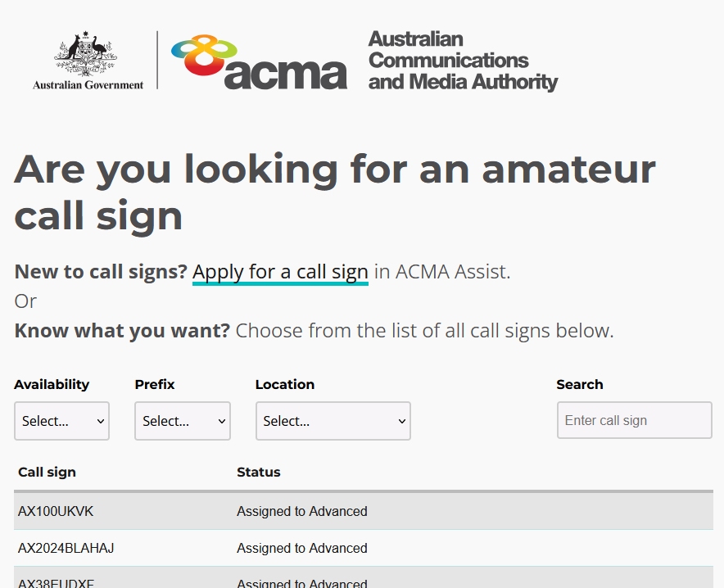Click the Prefix filter label
Screen dimensions: 724x588
tap(155, 384)
